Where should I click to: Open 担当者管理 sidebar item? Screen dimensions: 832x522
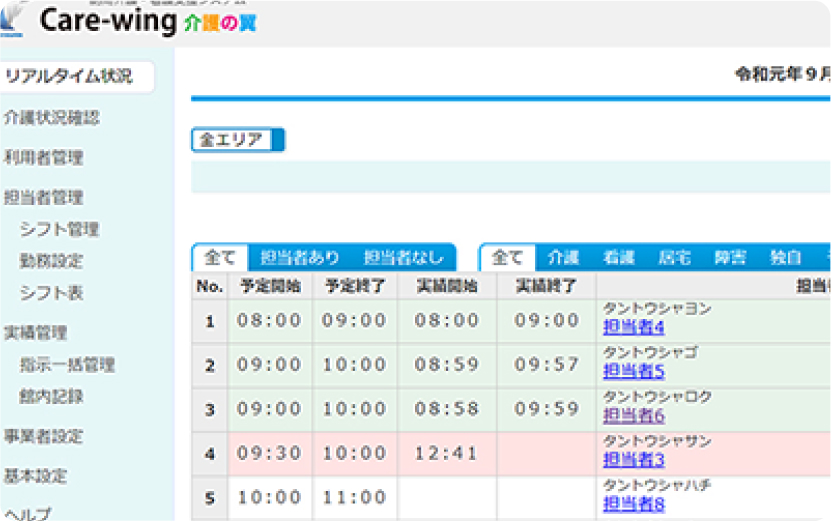(x=44, y=197)
